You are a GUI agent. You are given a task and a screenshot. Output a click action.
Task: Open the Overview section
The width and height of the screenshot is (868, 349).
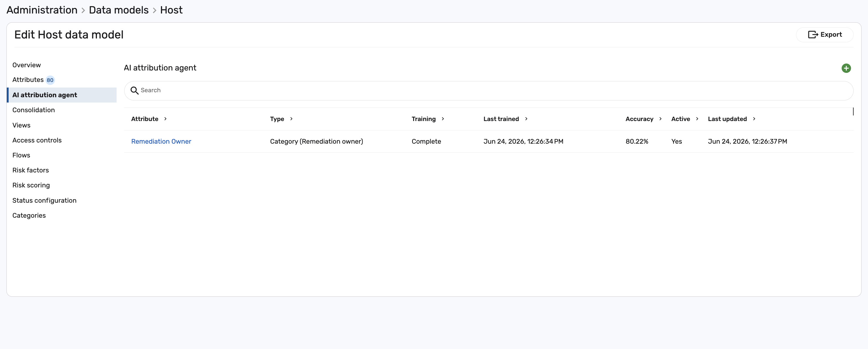(x=27, y=65)
